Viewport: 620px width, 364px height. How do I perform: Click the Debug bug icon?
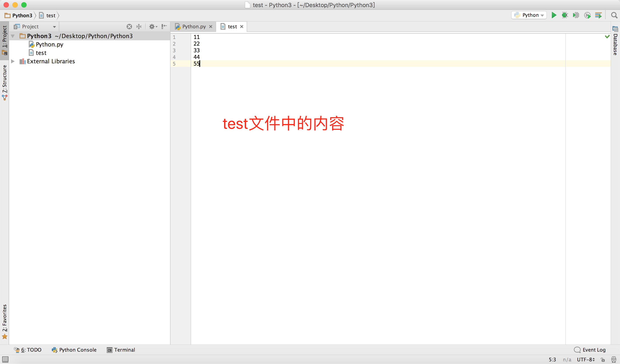(x=565, y=15)
